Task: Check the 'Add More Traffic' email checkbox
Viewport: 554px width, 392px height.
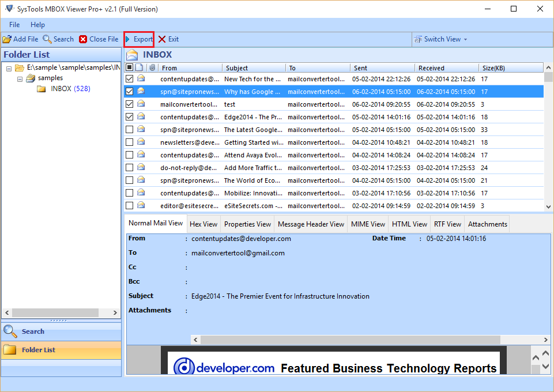Action: (130, 168)
